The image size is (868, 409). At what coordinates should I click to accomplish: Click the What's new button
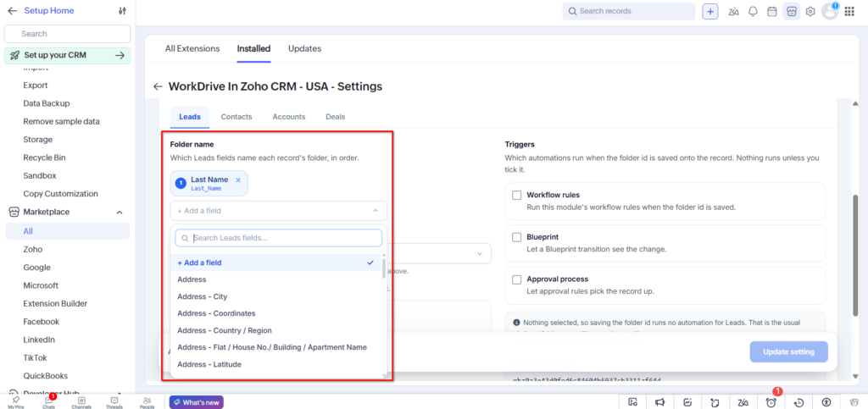tap(197, 402)
